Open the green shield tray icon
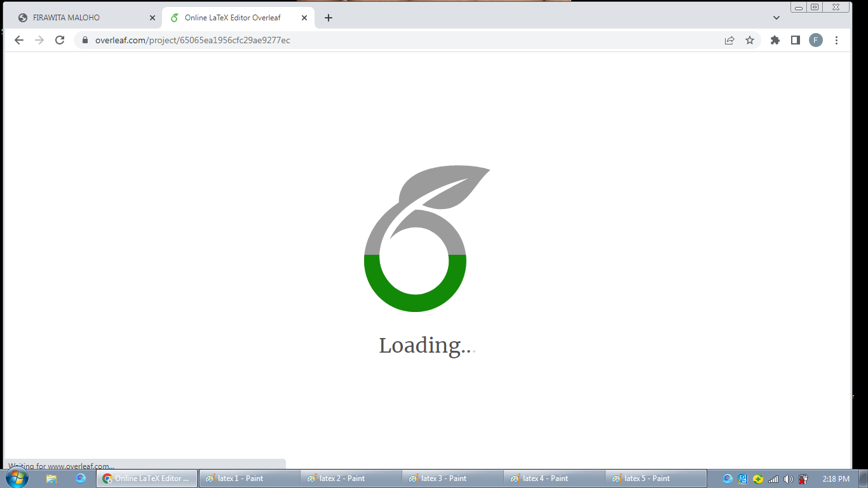 click(758, 479)
